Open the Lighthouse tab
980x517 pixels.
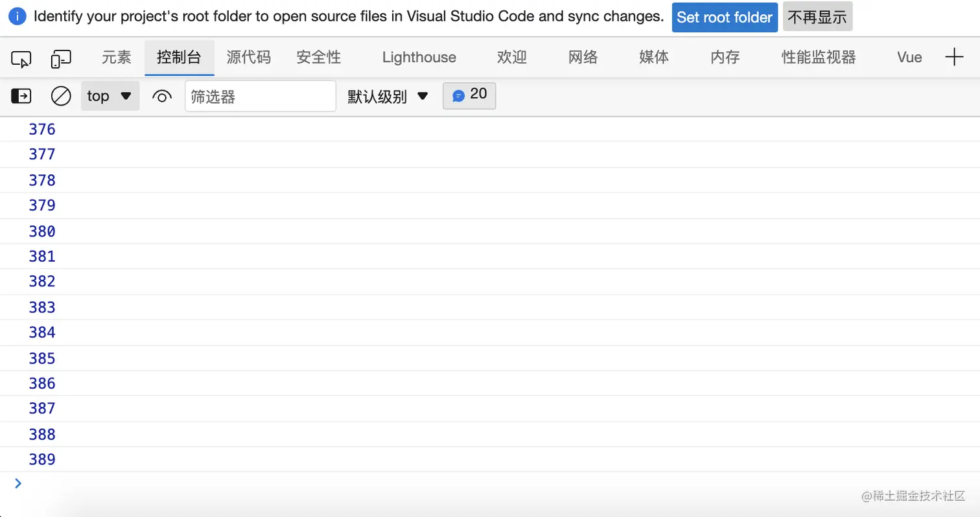pos(419,58)
